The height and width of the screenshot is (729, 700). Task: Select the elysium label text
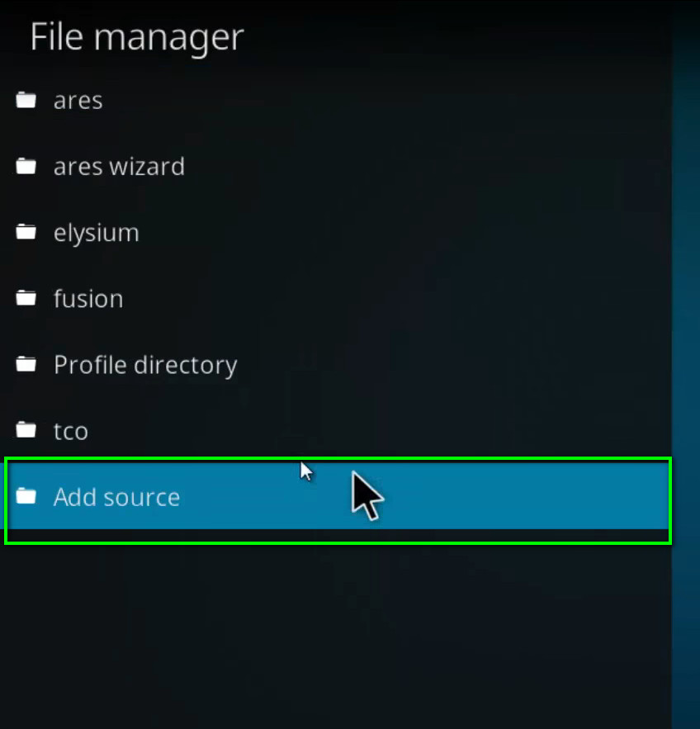coord(96,232)
